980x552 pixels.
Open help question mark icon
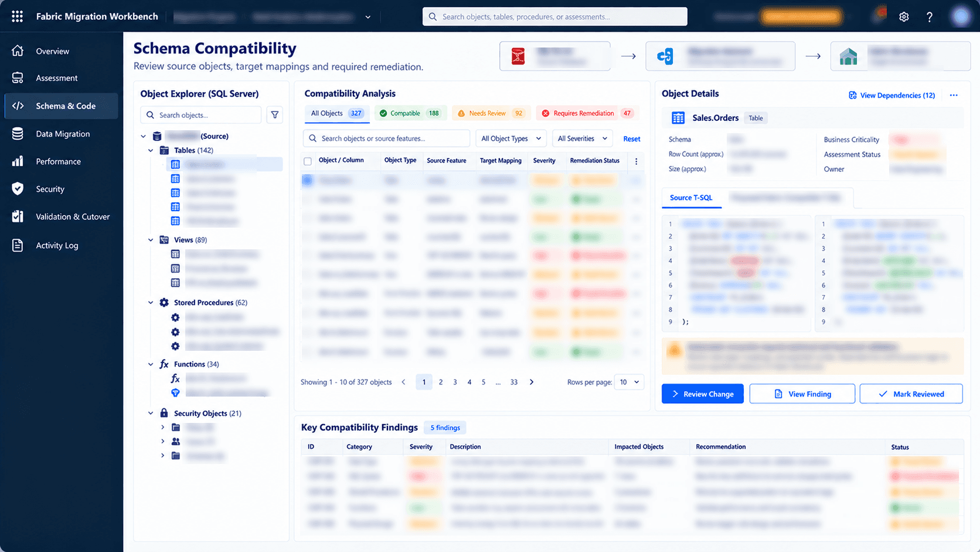pos(930,17)
